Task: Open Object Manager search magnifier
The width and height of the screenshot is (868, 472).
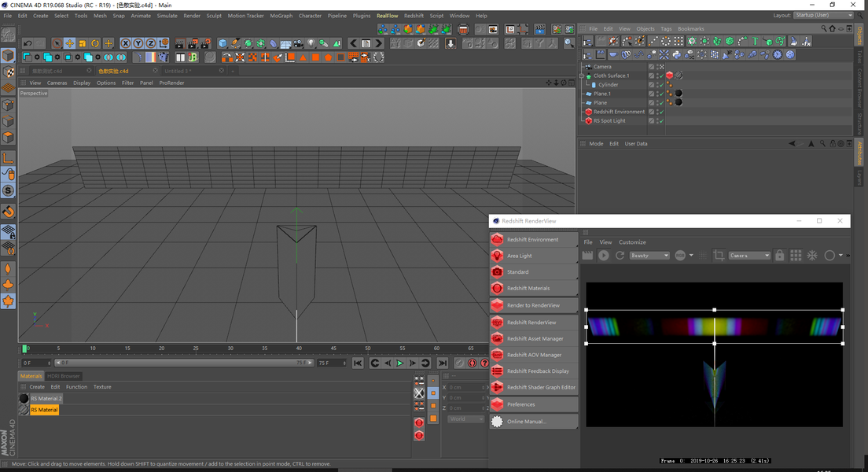Action: [x=823, y=29]
